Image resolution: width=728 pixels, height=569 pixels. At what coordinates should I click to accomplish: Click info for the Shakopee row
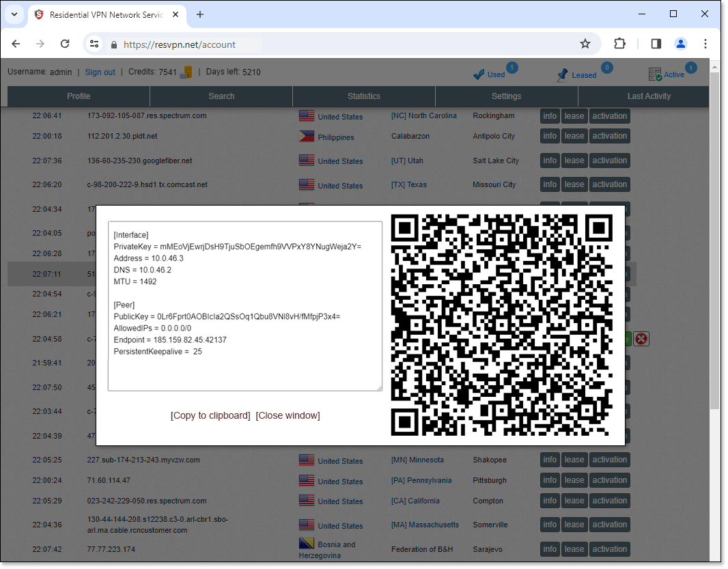click(550, 460)
